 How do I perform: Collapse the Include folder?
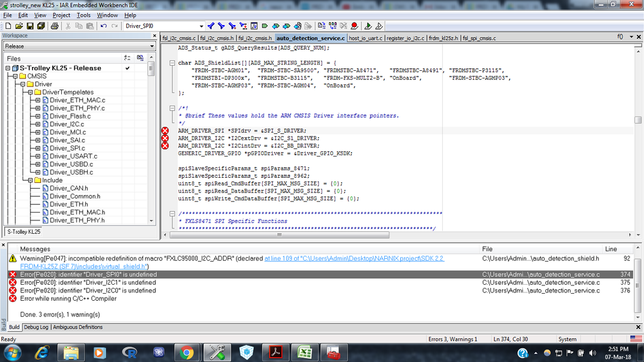pos(30,180)
